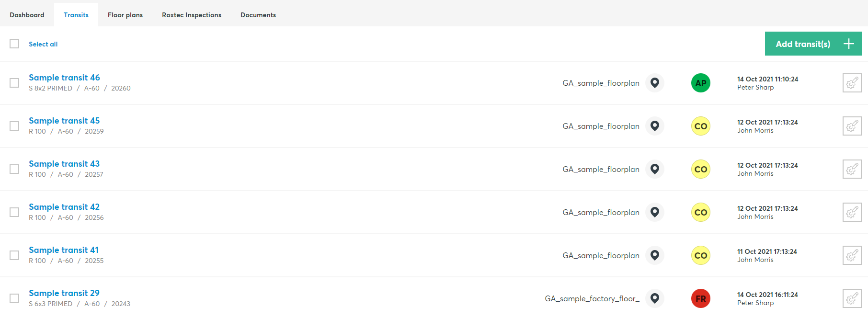Open inspection icon for Sample transit 46

coord(852,83)
